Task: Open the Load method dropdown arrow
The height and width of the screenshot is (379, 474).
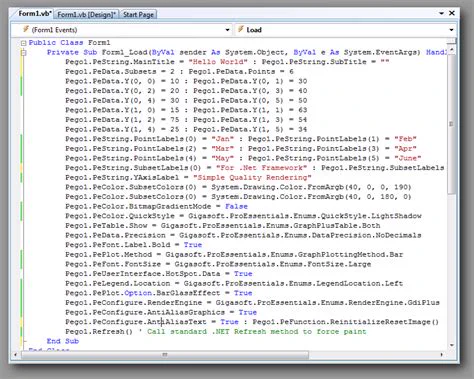Action: coord(451,30)
